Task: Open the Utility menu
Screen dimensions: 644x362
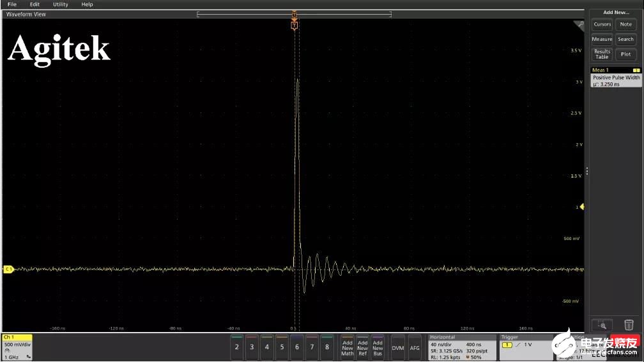Action: tap(60, 4)
